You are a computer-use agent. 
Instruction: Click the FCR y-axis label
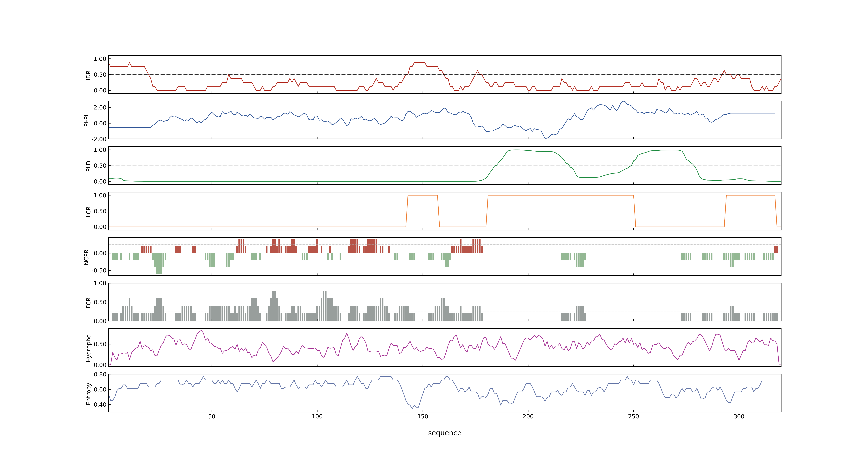coord(88,303)
